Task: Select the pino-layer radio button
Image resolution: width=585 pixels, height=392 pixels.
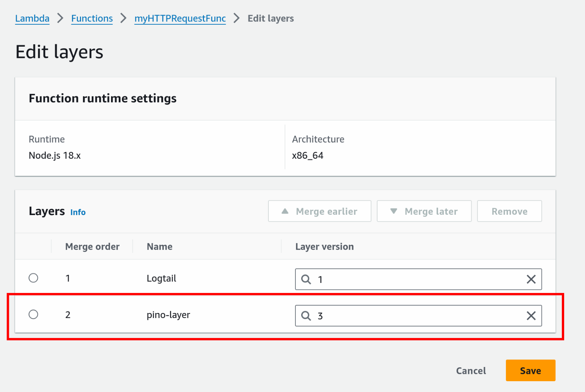Action: 34,315
